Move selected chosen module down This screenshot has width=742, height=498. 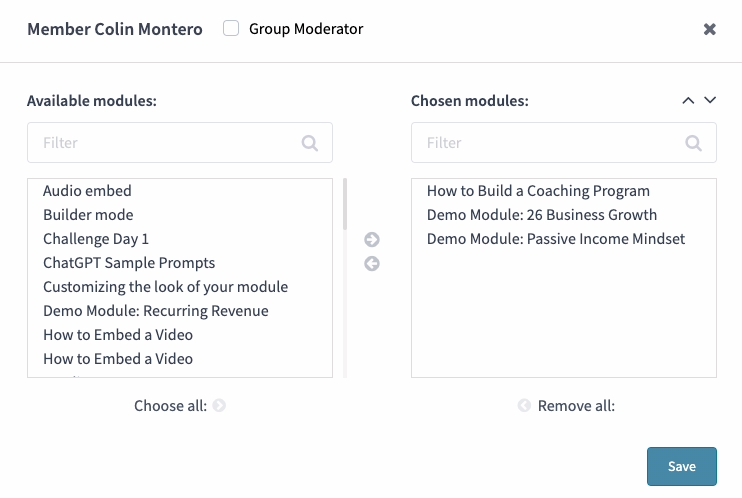coord(710,100)
